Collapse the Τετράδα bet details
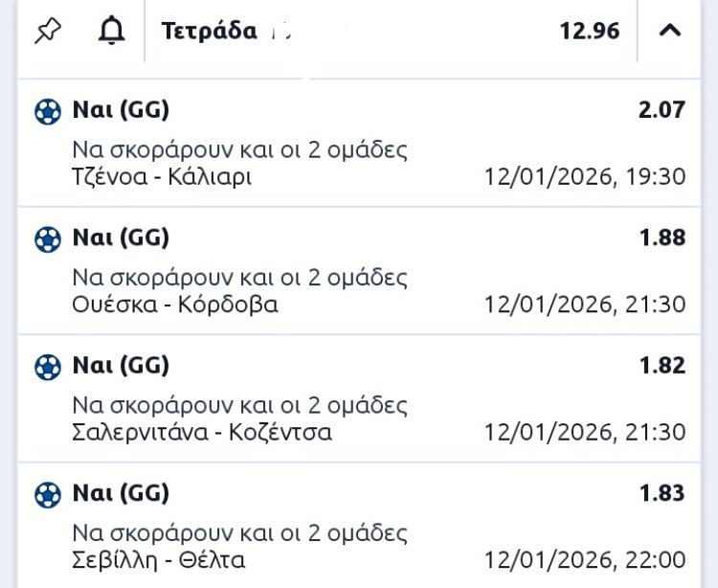The height and width of the screenshot is (588, 718). [670, 31]
